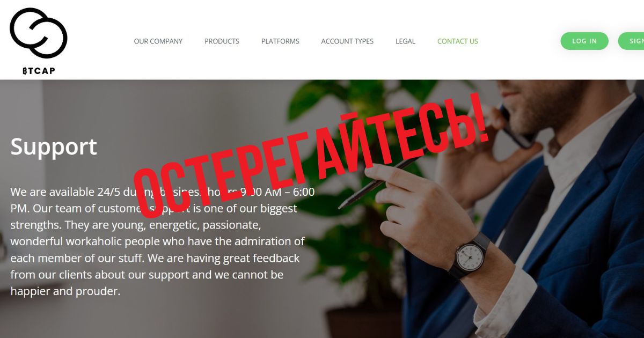Click the green LOG IN button
This screenshot has height=338, width=644.
(584, 41)
